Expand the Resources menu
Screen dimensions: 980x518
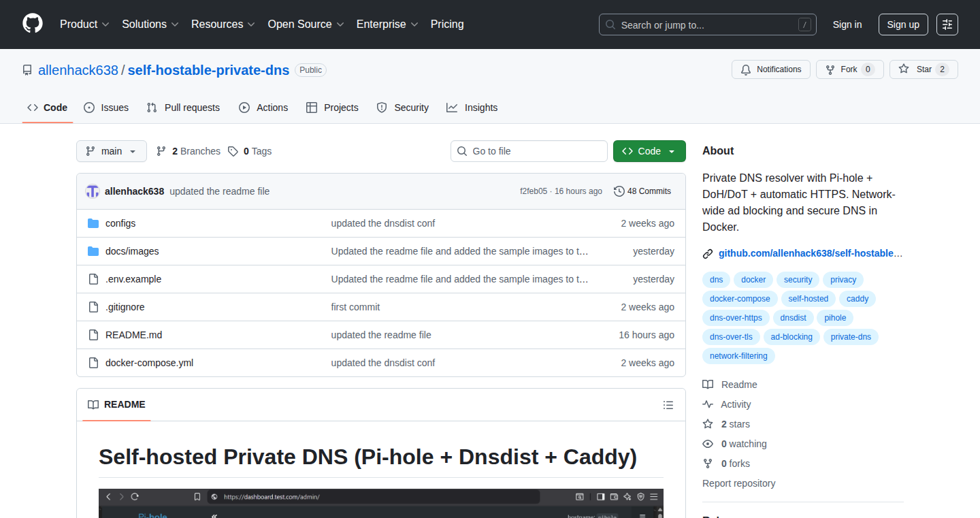click(x=223, y=24)
